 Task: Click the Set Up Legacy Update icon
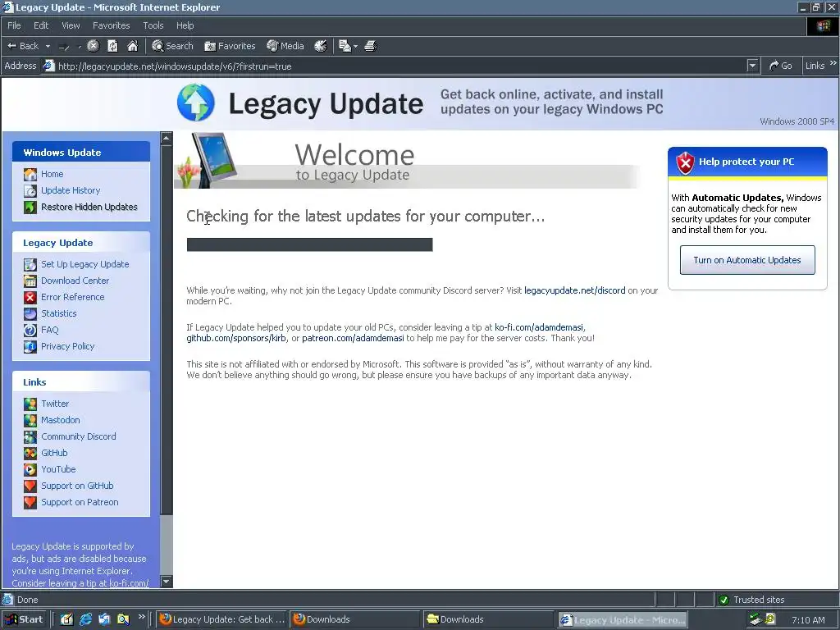click(x=30, y=265)
